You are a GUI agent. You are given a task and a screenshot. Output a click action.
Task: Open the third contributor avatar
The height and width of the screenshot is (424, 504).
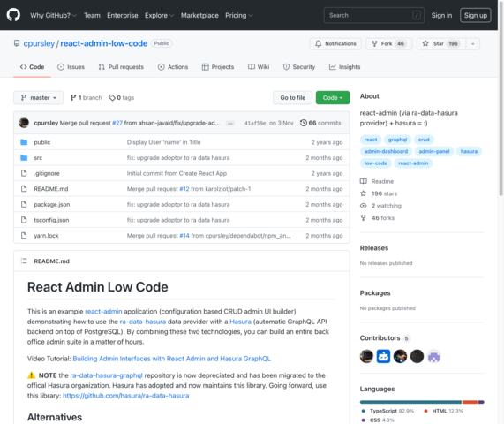400,356
